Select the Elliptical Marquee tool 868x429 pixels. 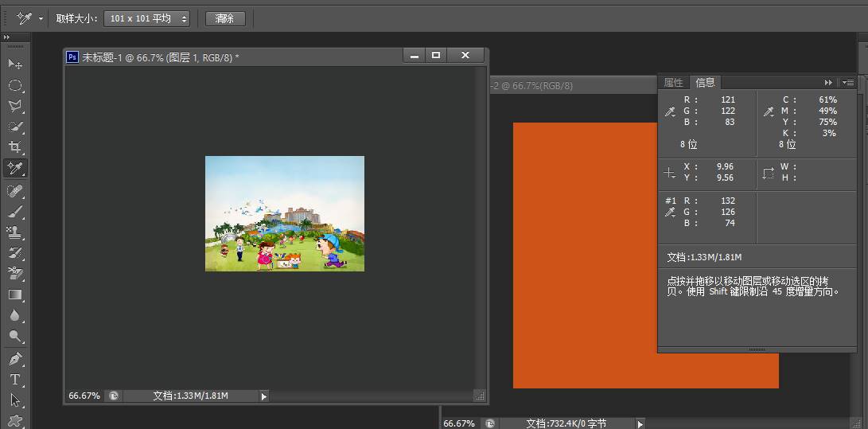pyautogui.click(x=15, y=84)
